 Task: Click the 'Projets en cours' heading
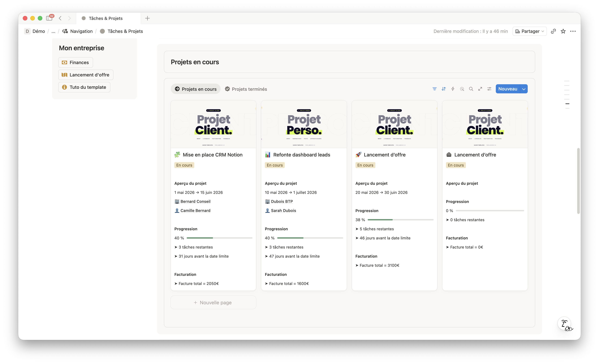pos(195,62)
